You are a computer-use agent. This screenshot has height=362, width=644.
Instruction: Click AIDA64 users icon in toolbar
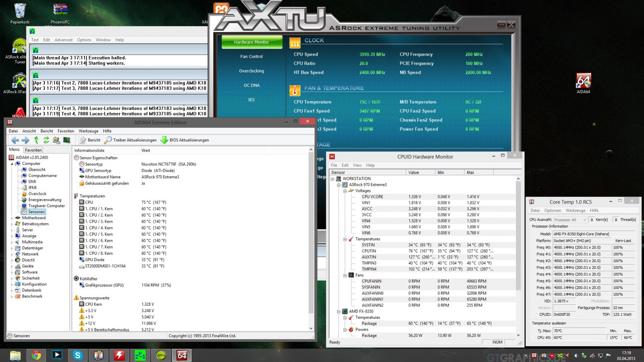click(56, 140)
